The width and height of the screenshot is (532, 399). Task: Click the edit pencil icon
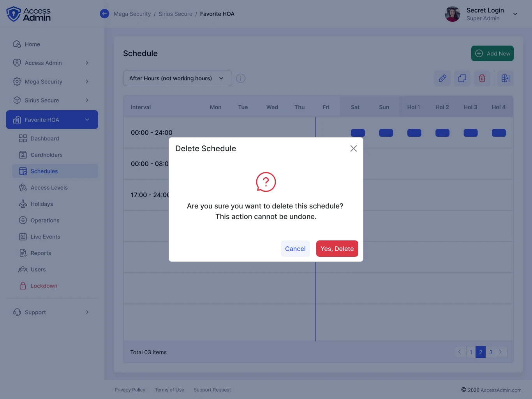(442, 78)
